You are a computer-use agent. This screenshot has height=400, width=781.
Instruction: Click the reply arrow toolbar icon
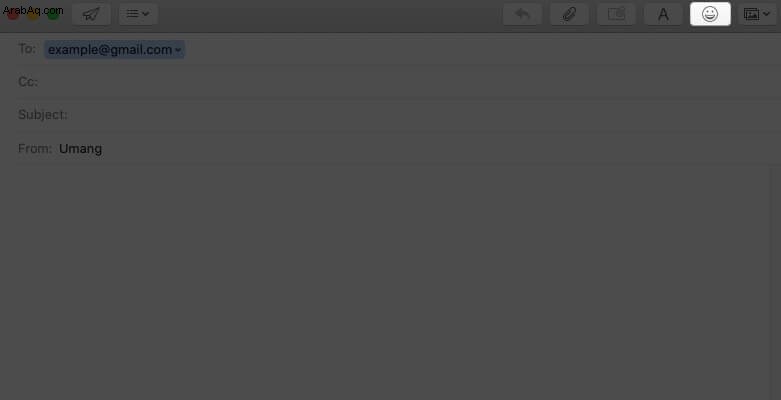(522, 14)
